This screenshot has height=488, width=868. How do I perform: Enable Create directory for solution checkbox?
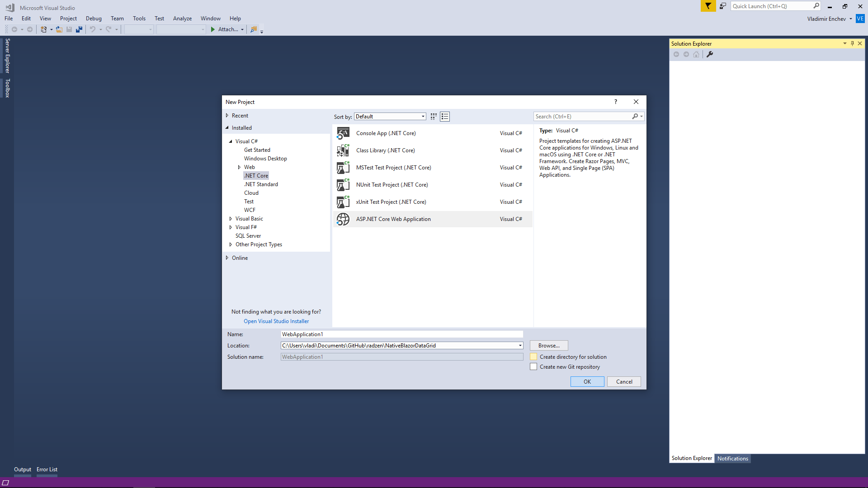[533, 357]
